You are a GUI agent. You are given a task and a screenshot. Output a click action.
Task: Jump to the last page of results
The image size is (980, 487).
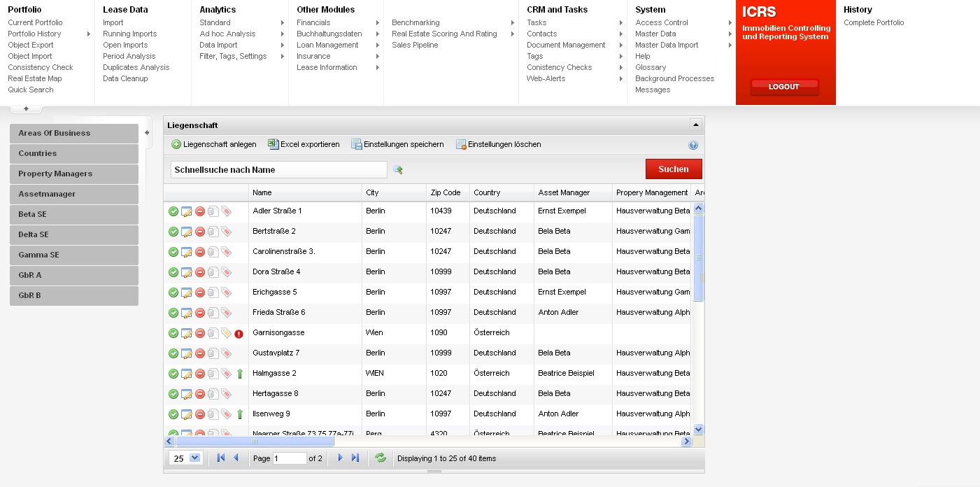pyautogui.click(x=355, y=458)
